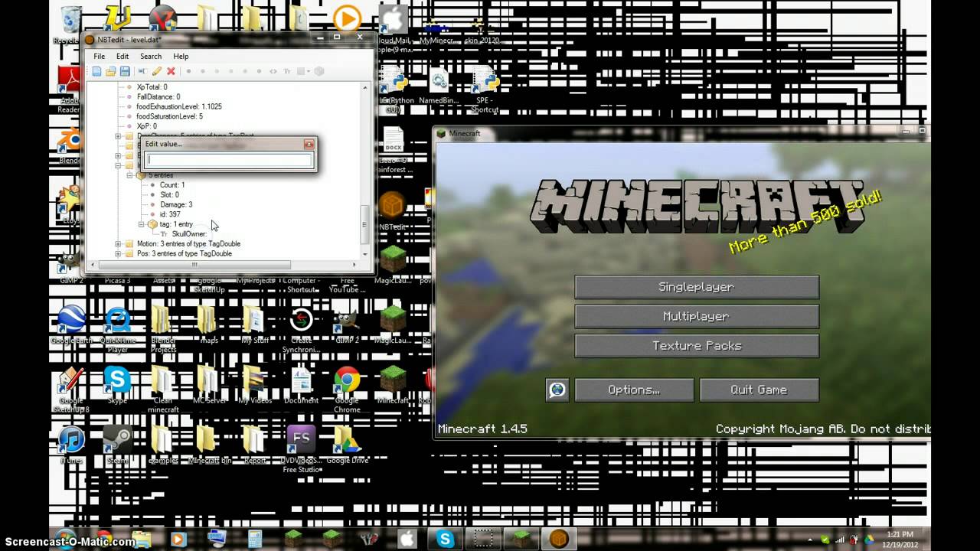Screen dimensions: 980x551
Task: Click the <> byte array tag toolbar icon
Action: coord(273,71)
